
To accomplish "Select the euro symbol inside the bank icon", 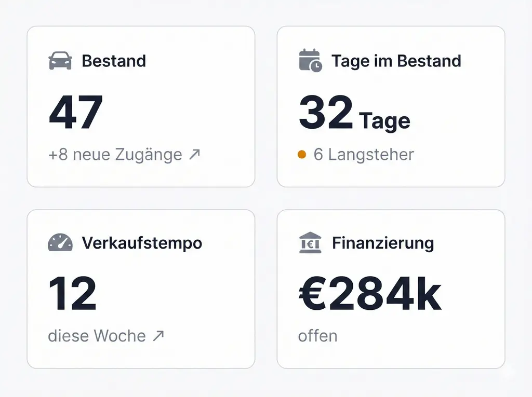I will click(x=310, y=244).
